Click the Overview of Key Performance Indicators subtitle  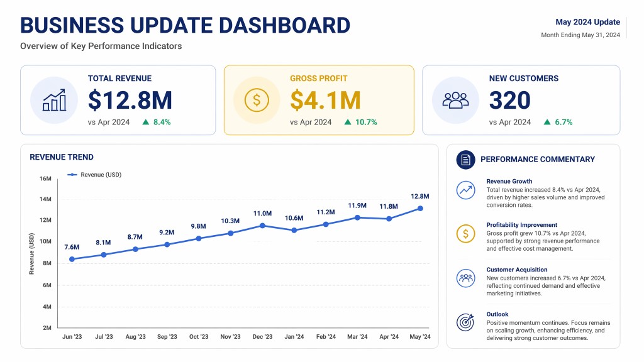[101, 46]
